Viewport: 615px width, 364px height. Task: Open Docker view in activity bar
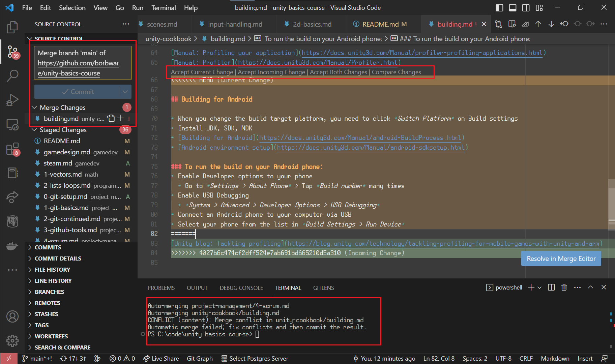[12, 246]
